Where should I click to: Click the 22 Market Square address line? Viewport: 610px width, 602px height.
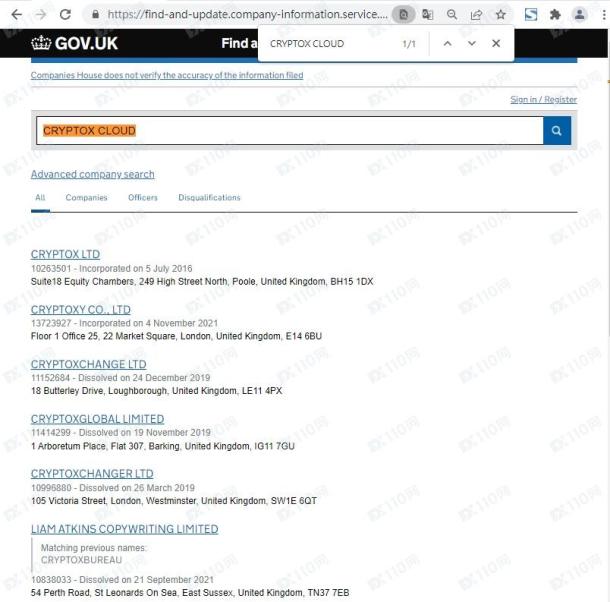coord(176,336)
